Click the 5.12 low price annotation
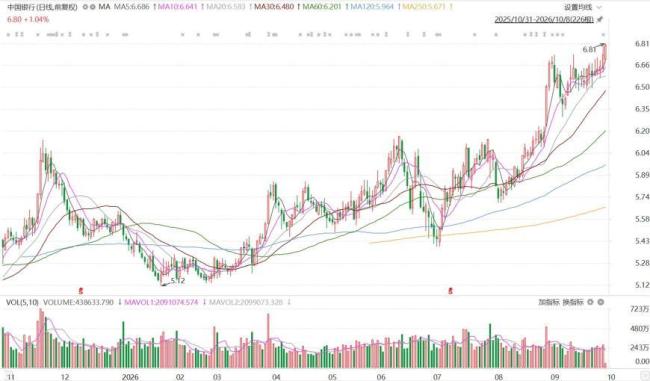 177,281
